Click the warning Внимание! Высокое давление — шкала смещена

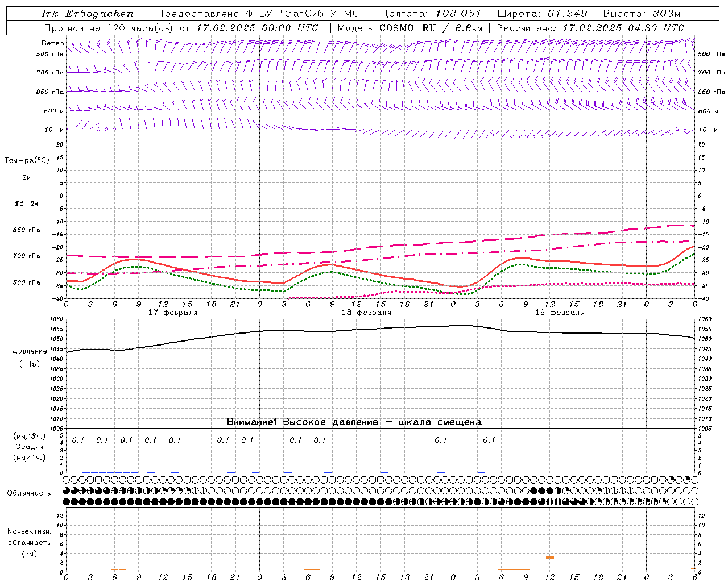click(x=354, y=422)
